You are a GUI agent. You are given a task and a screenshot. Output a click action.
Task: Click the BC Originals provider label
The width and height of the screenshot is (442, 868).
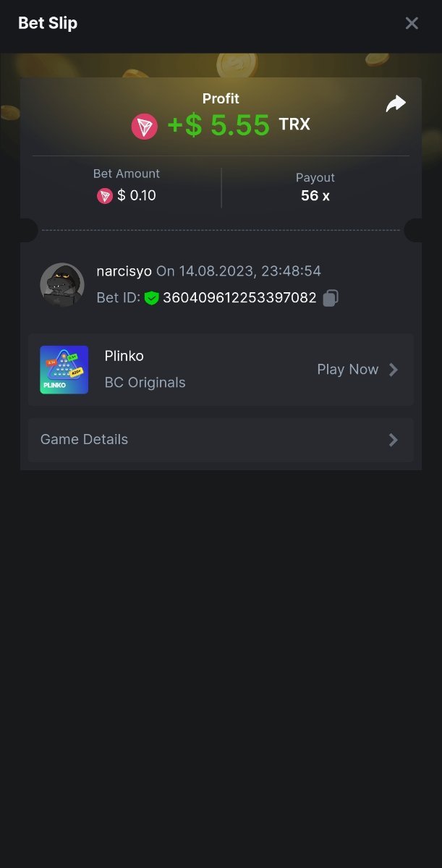(x=145, y=383)
